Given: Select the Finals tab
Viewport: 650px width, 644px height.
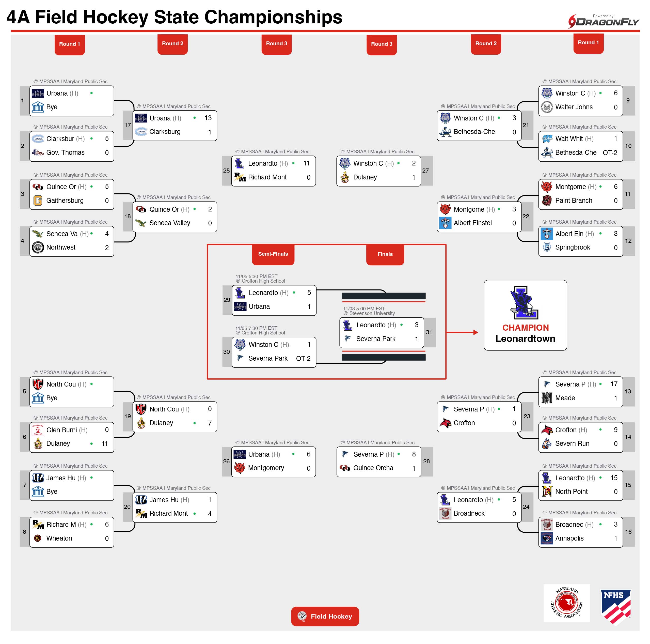Looking at the screenshot, I should pyautogui.click(x=385, y=254).
